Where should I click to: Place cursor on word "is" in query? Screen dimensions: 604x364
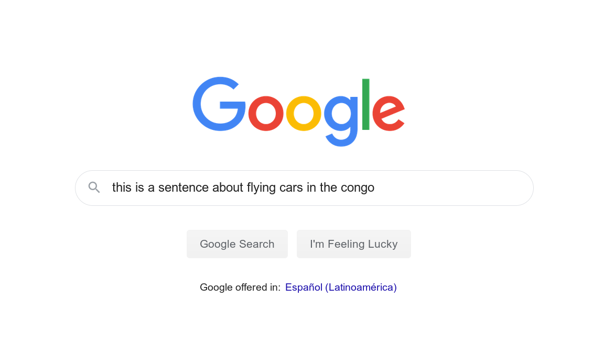tap(139, 187)
